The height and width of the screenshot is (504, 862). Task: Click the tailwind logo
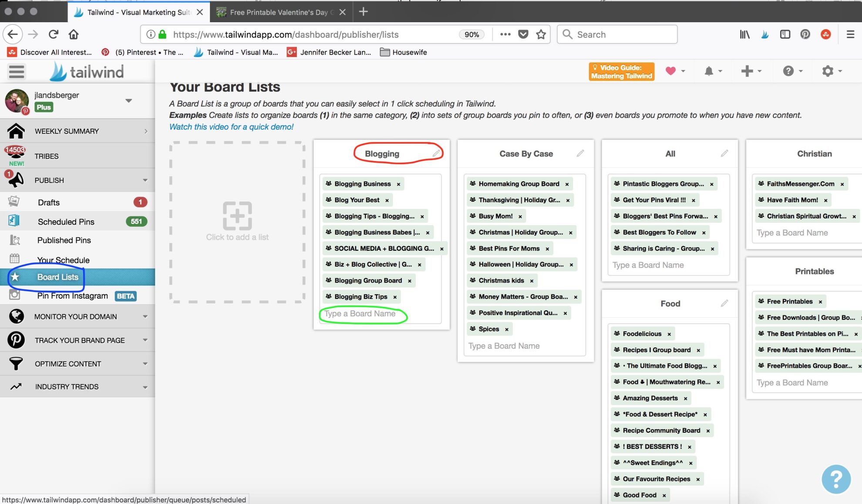[x=87, y=72]
